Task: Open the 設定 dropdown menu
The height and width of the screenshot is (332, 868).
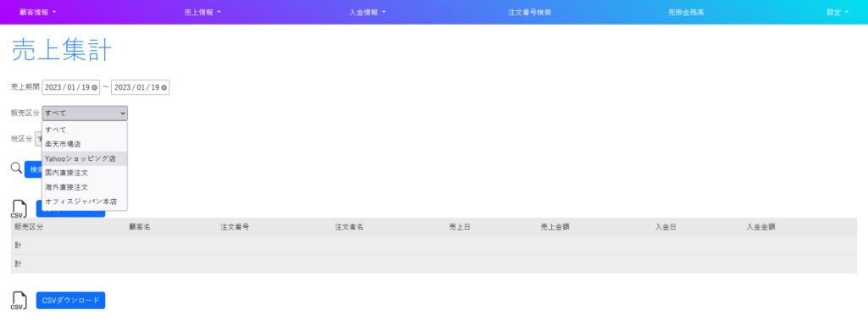Action: [x=837, y=12]
